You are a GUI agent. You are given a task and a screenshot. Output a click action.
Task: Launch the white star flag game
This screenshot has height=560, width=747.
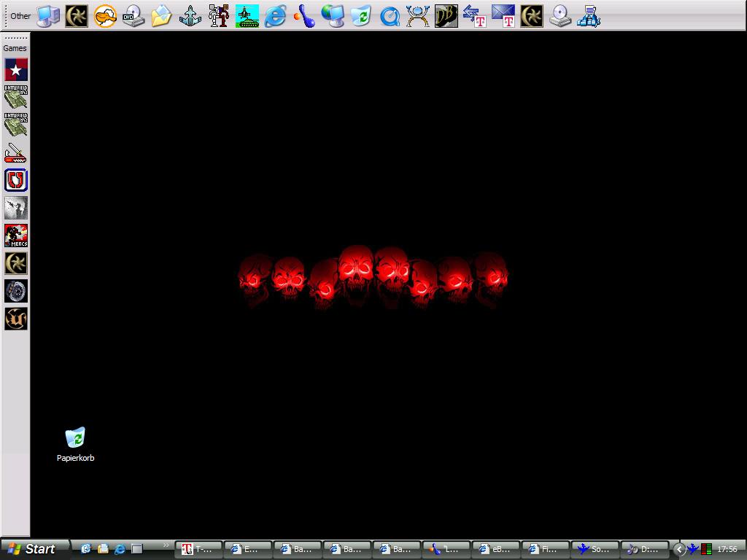tap(16, 69)
